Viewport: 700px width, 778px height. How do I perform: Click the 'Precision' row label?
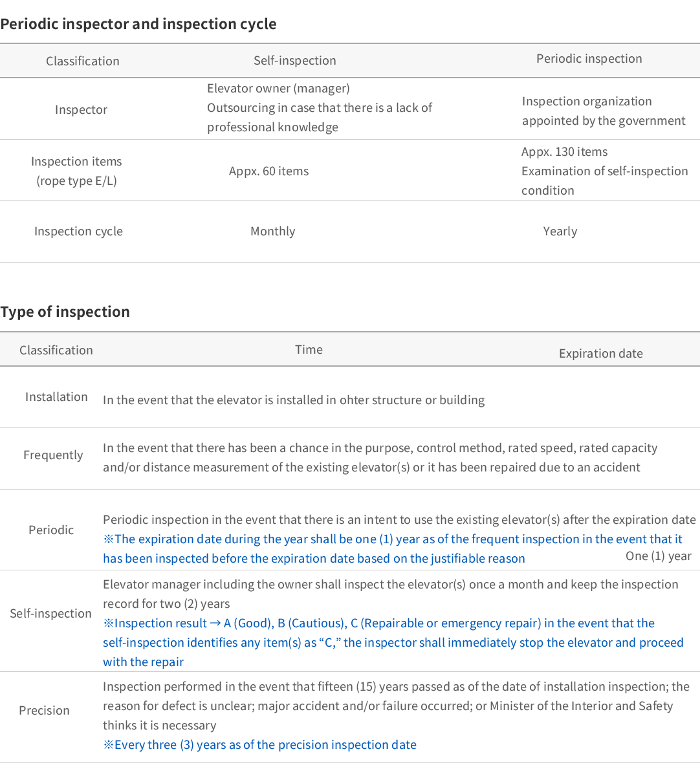click(x=44, y=711)
